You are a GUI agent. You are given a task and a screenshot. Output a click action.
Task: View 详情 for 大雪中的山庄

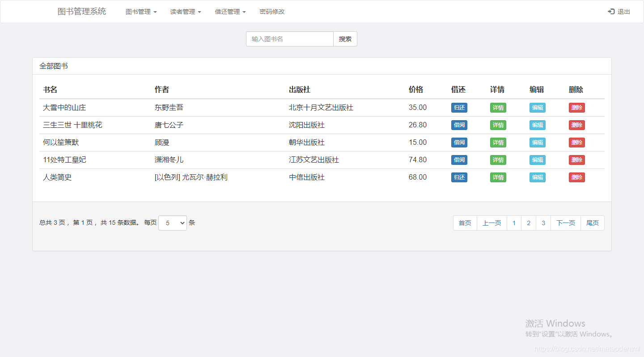point(498,108)
